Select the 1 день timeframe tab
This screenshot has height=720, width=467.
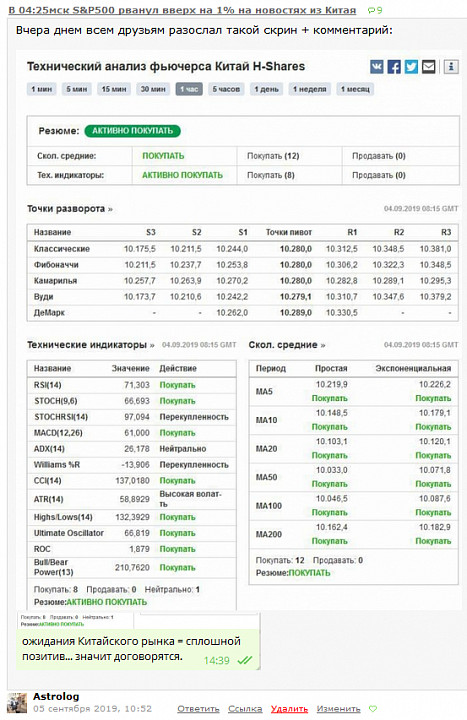(x=267, y=89)
